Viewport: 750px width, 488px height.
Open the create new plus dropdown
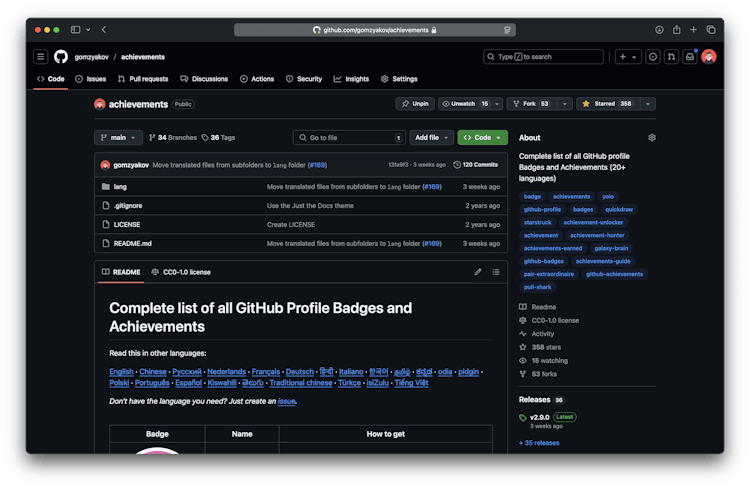pyautogui.click(x=628, y=57)
